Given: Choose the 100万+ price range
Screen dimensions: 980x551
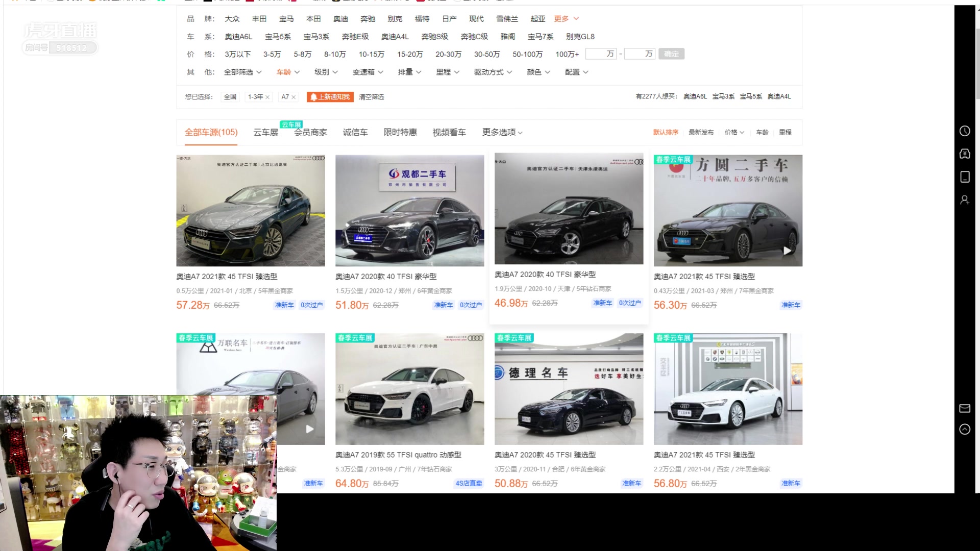Looking at the screenshot, I should pos(567,54).
